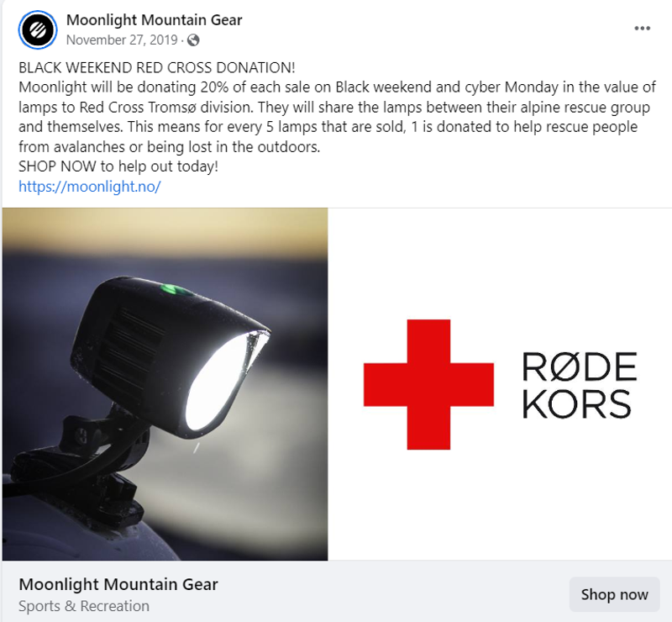Click the red cross symbol
The height and width of the screenshot is (622, 672).
point(428,384)
